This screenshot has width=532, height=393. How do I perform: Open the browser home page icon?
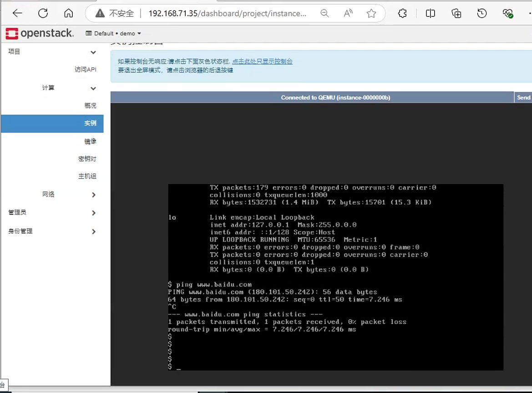coord(69,13)
